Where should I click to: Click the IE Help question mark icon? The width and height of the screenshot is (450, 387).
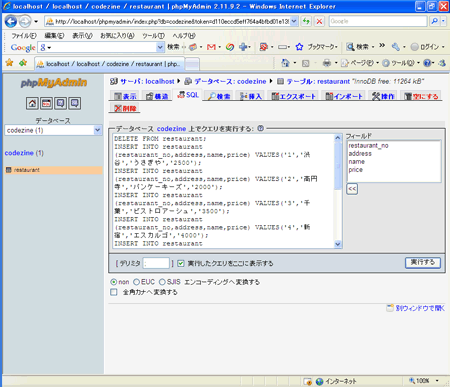[x=427, y=63]
